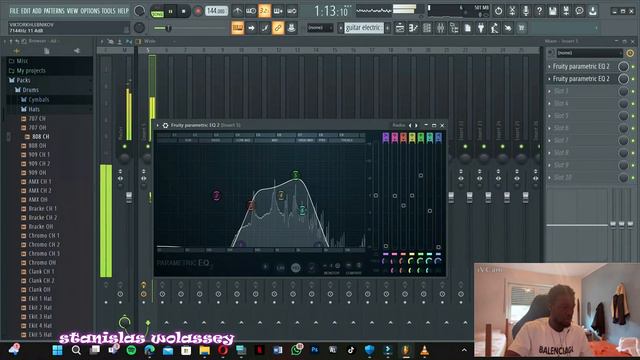Screen dimensions: 640x360
Task: Select the Chromo CH 3 sample
Action: (44, 253)
